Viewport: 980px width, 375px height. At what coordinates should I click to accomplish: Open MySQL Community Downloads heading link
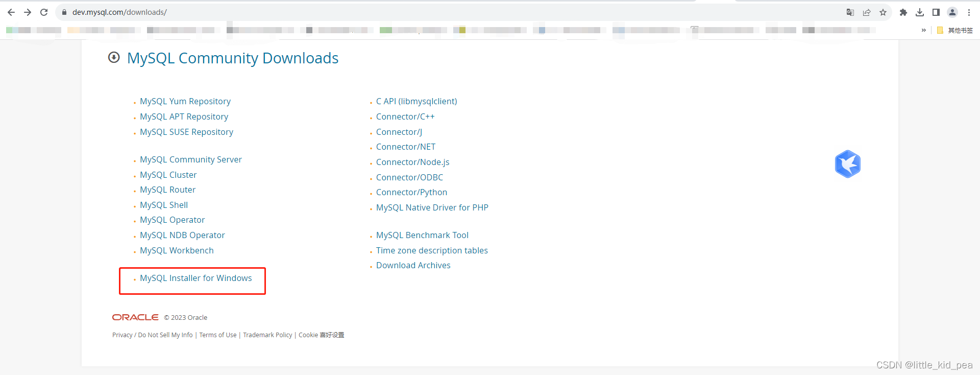[x=233, y=58]
